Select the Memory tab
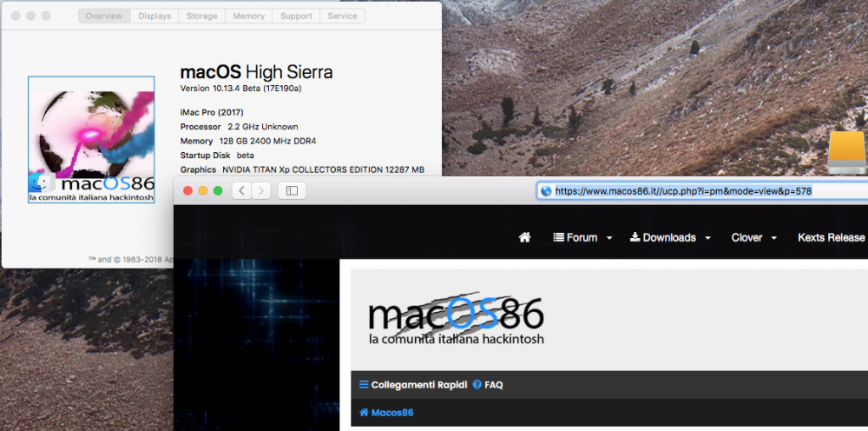Viewport: 868px width, 431px height. (x=248, y=16)
